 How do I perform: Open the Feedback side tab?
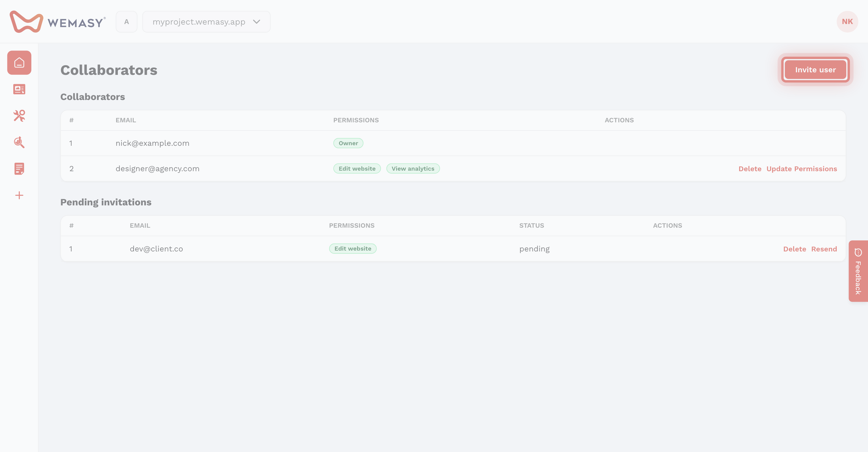(858, 271)
